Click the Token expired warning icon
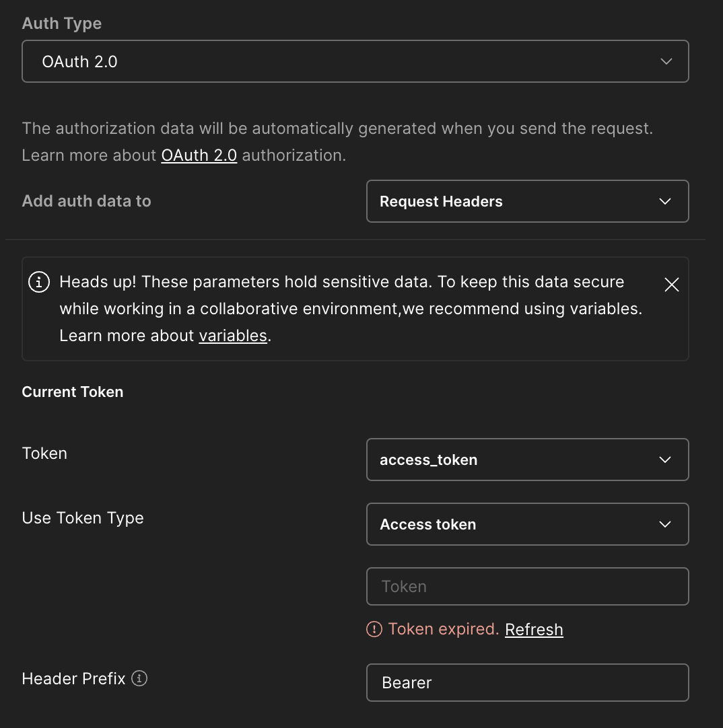This screenshot has width=723, height=728. pos(374,629)
